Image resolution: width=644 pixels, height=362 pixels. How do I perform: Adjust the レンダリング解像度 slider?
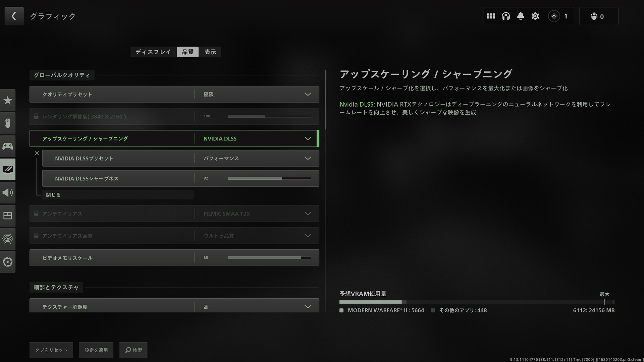[x=269, y=116]
